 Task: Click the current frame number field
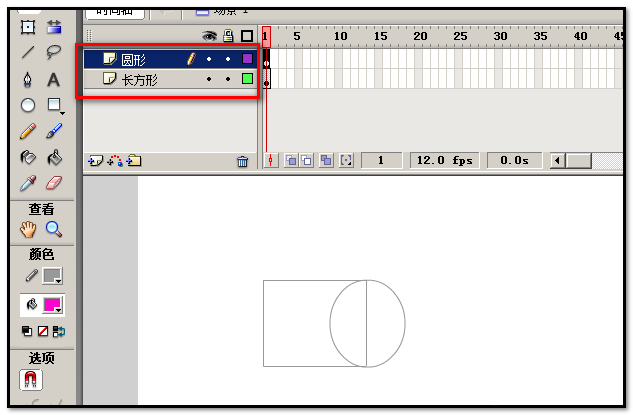click(x=381, y=161)
